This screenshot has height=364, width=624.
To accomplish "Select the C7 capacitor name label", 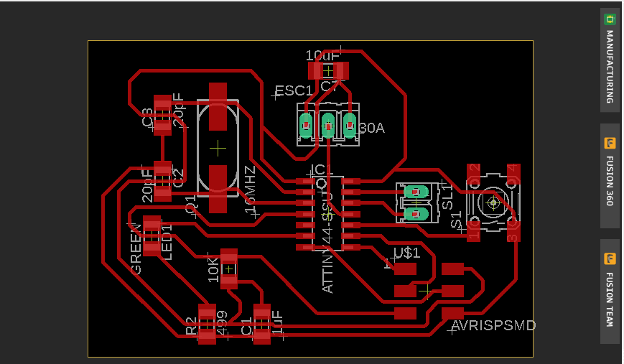I will coord(330,86).
